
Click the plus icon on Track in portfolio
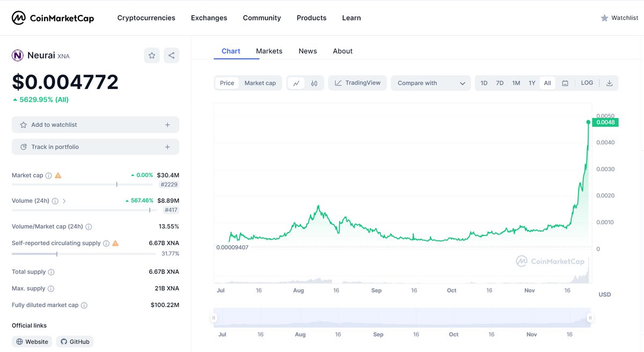tap(167, 147)
